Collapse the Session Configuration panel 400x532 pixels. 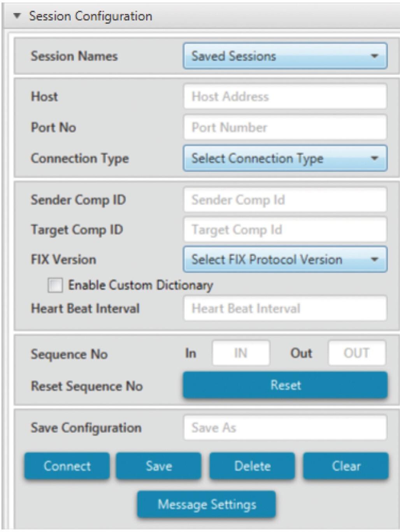(17, 16)
